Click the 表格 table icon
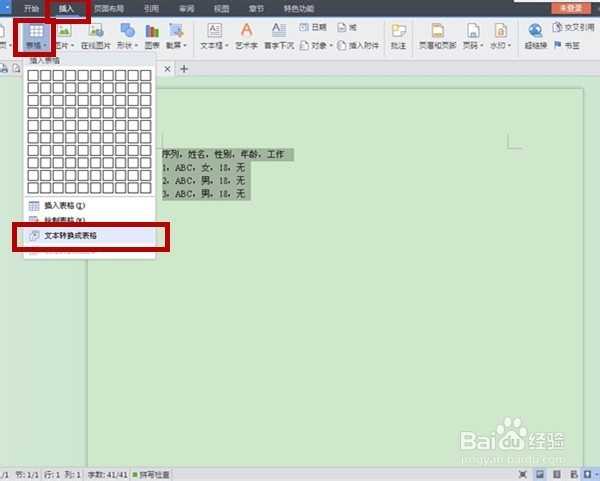 click(36, 31)
